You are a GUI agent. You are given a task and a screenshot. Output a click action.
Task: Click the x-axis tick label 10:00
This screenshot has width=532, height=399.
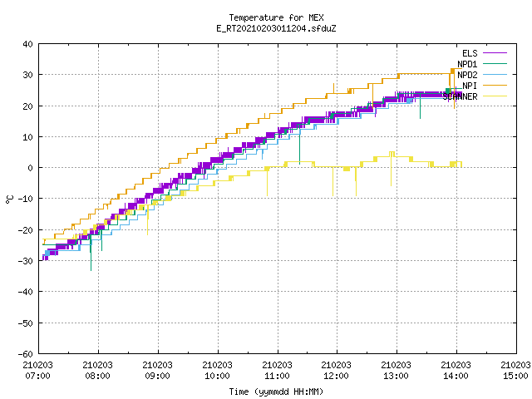(217, 376)
